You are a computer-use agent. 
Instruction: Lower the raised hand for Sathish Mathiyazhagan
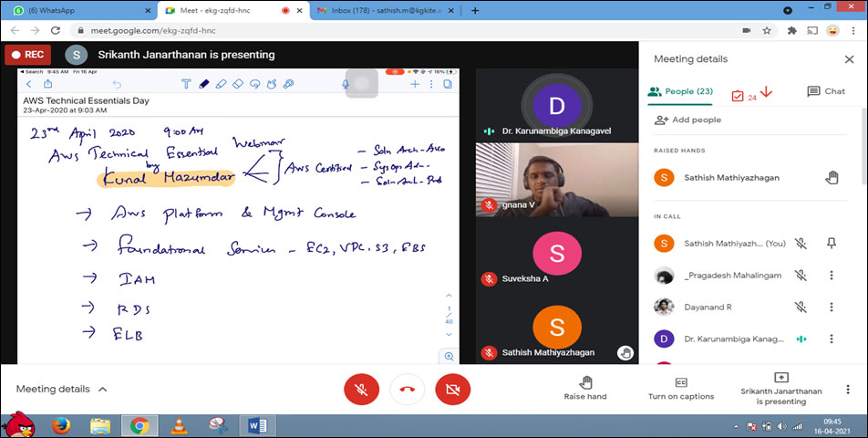(831, 178)
